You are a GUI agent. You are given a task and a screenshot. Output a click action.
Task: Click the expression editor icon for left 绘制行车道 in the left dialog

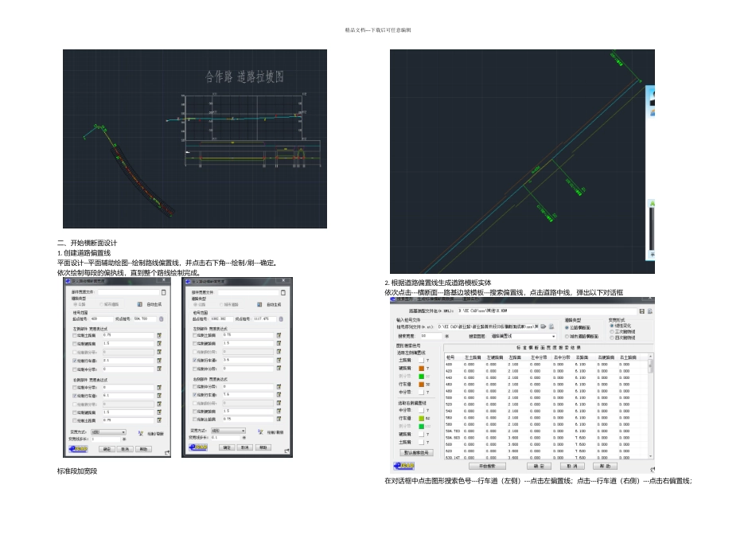159,361
